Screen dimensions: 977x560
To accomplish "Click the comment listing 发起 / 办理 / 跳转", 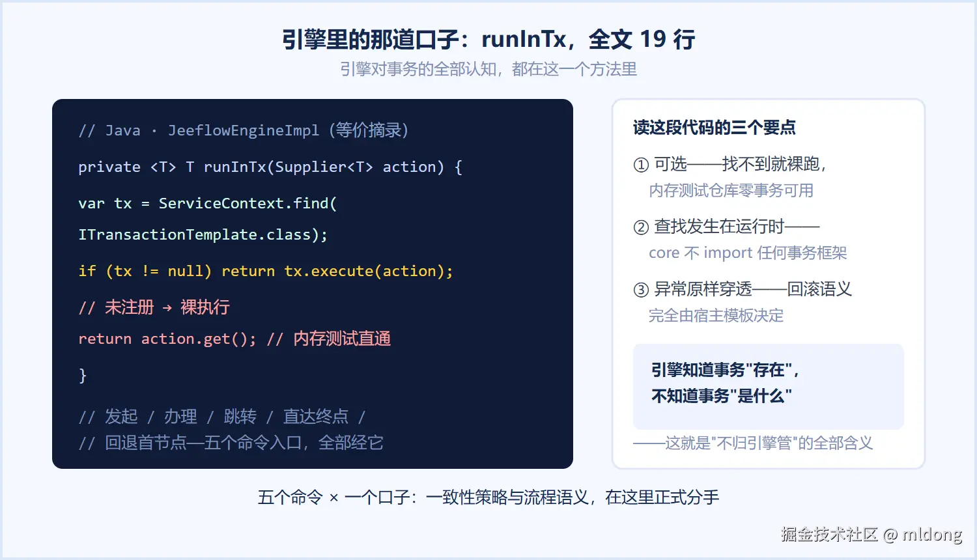I will [x=222, y=416].
